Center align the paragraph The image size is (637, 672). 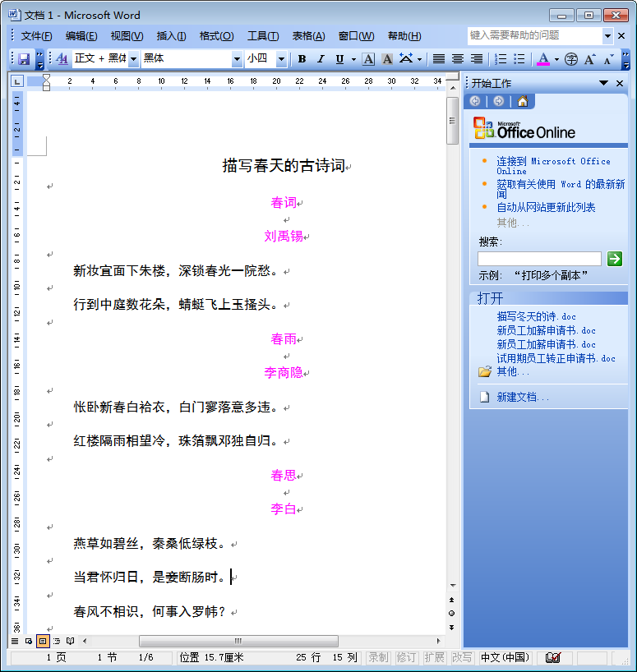(x=458, y=59)
